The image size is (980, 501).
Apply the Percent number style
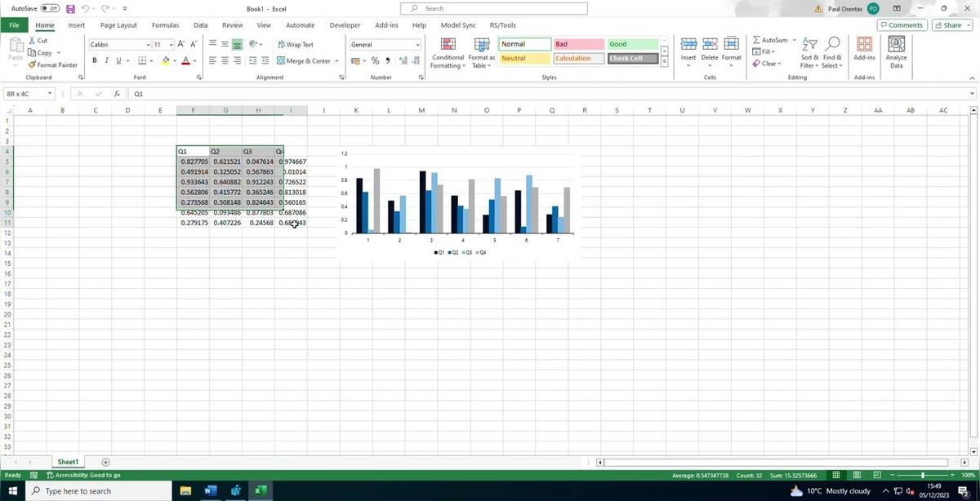click(x=375, y=60)
